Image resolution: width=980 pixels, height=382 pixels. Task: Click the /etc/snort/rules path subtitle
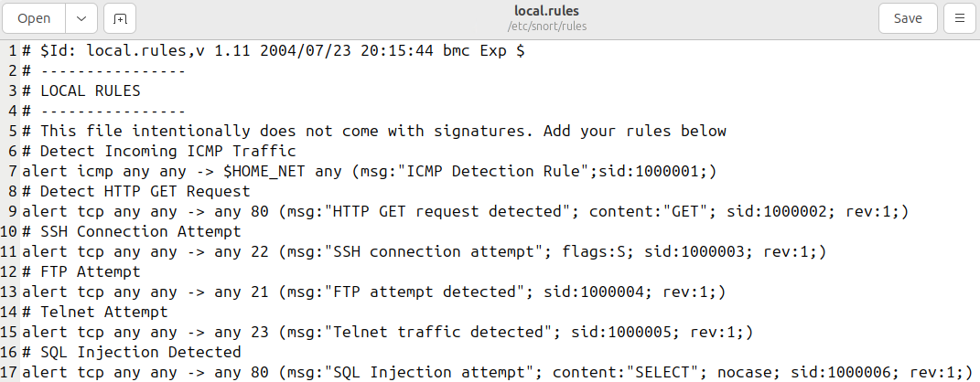click(547, 27)
